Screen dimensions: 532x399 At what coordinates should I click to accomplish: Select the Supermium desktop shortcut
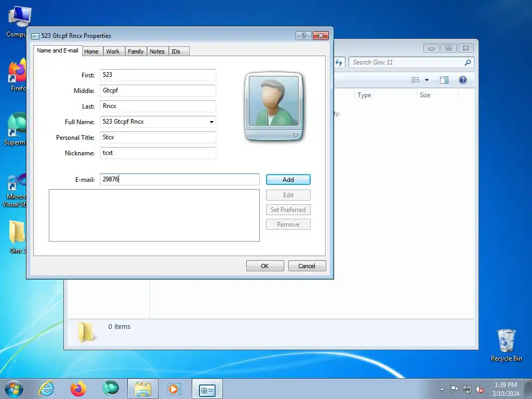[15, 129]
